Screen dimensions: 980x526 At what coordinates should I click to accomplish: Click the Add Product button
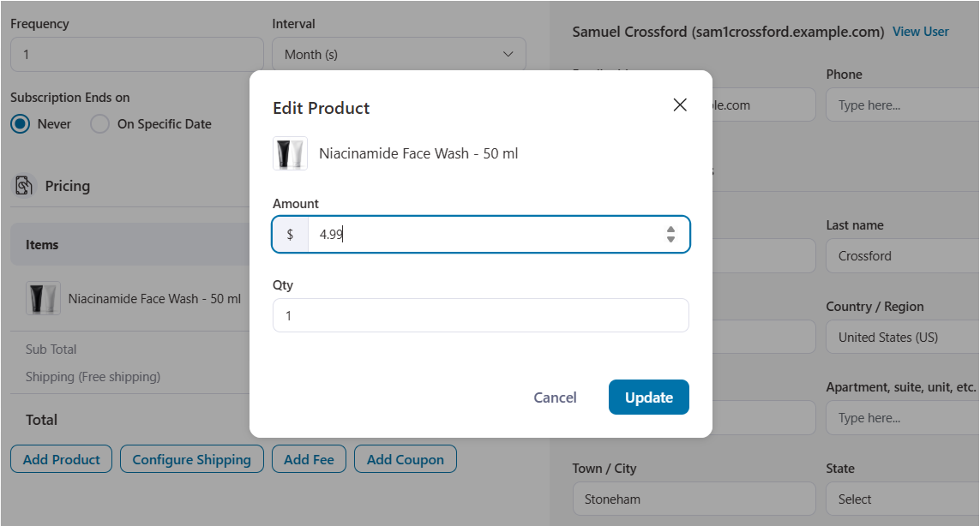[61, 458]
